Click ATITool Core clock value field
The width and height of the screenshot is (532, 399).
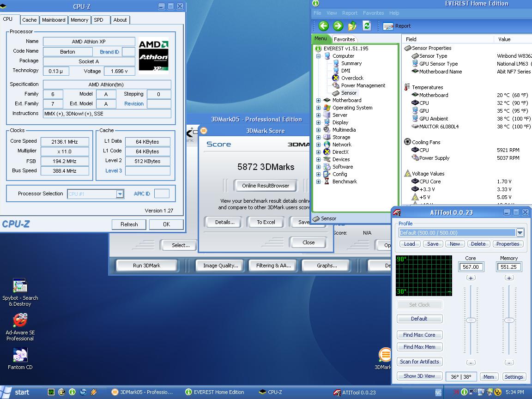click(x=471, y=267)
